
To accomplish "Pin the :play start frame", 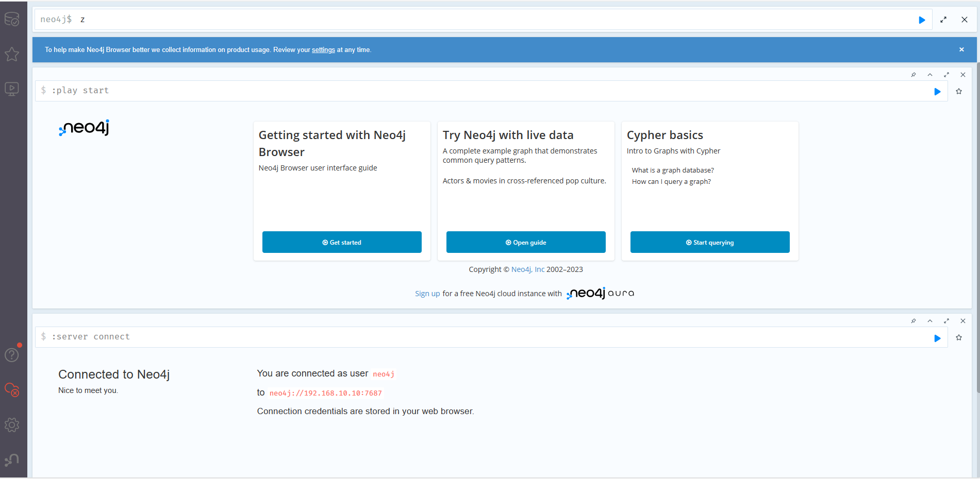I will (x=913, y=75).
